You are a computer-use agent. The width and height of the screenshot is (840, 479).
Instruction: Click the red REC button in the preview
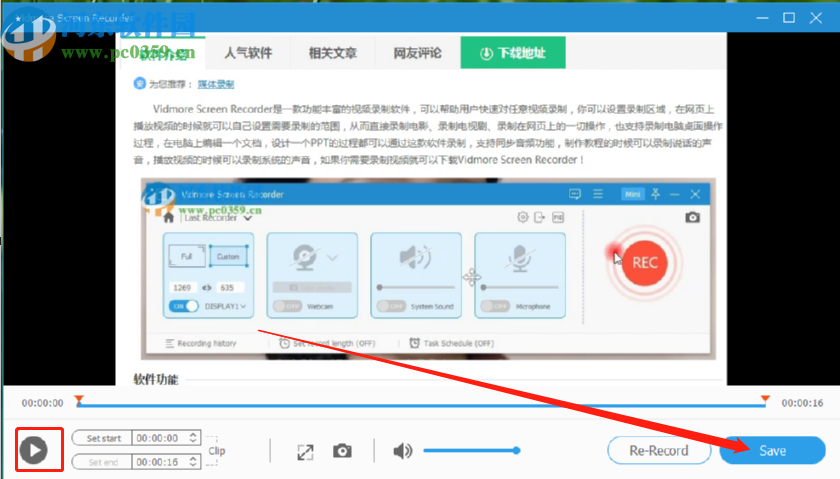pos(644,263)
